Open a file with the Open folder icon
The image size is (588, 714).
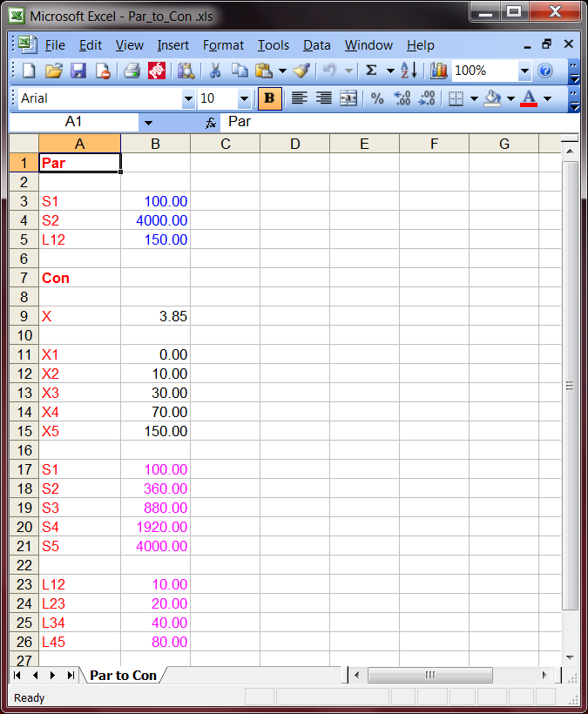pos(53,71)
